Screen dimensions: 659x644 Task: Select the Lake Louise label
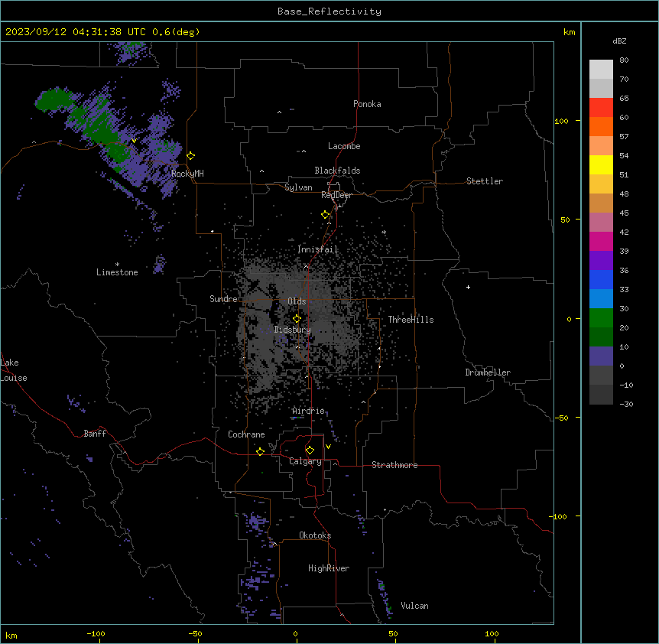point(14,370)
